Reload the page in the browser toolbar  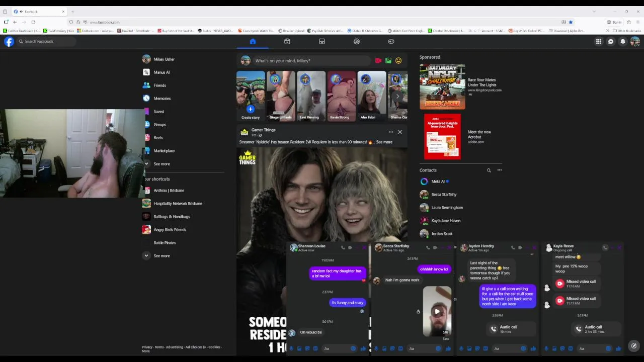click(33, 22)
